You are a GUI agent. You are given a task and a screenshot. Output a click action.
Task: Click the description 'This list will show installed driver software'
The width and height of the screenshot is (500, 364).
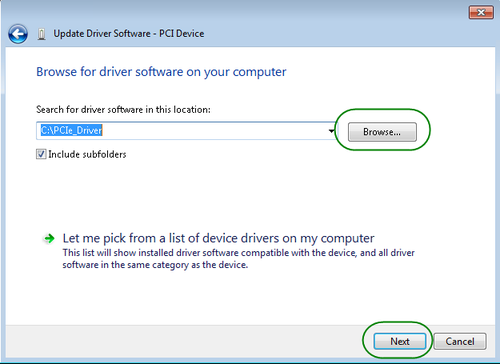click(x=238, y=259)
